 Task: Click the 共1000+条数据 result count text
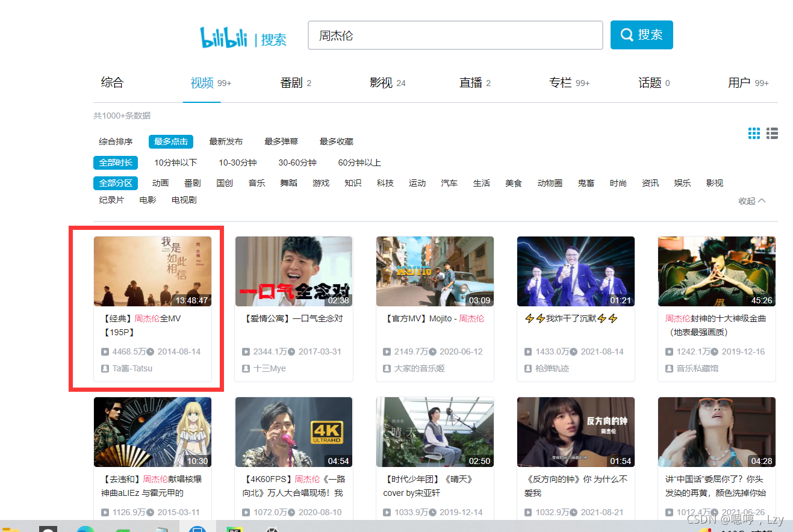coord(122,116)
